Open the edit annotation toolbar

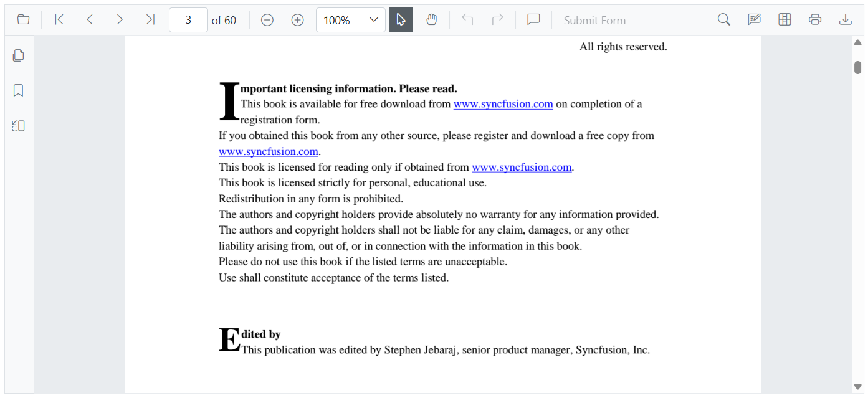pyautogui.click(x=754, y=20)
